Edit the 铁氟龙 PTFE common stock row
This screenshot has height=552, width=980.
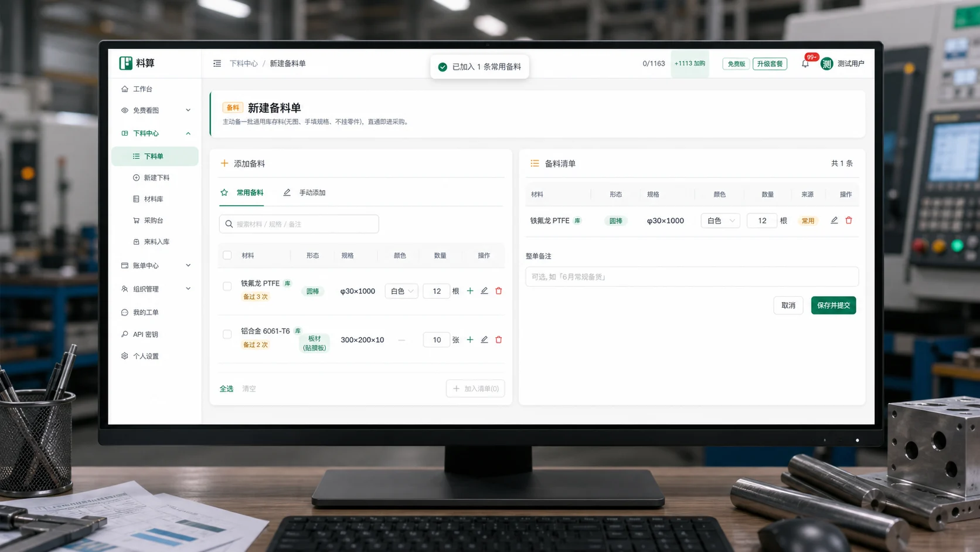[485, 291]
